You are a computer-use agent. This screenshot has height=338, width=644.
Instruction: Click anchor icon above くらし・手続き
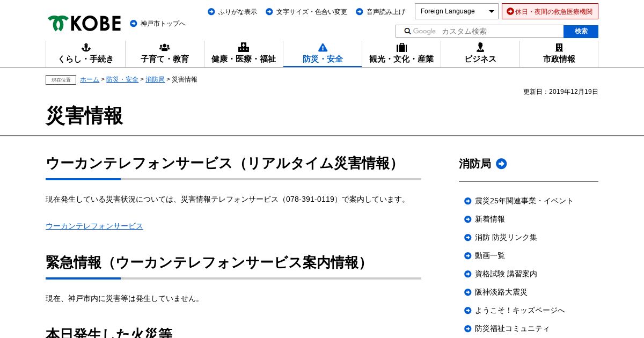click(x=86, y=47)
